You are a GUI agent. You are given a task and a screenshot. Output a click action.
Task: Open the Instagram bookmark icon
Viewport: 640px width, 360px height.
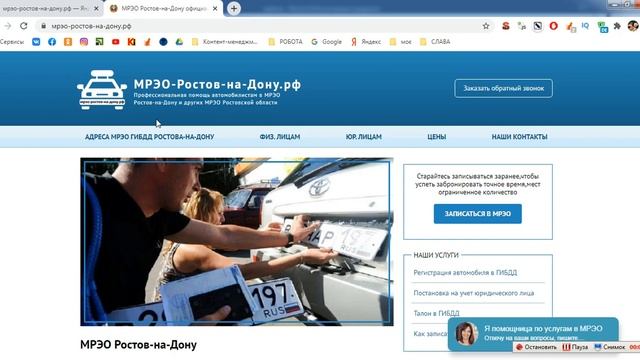[x=84, y=42]
